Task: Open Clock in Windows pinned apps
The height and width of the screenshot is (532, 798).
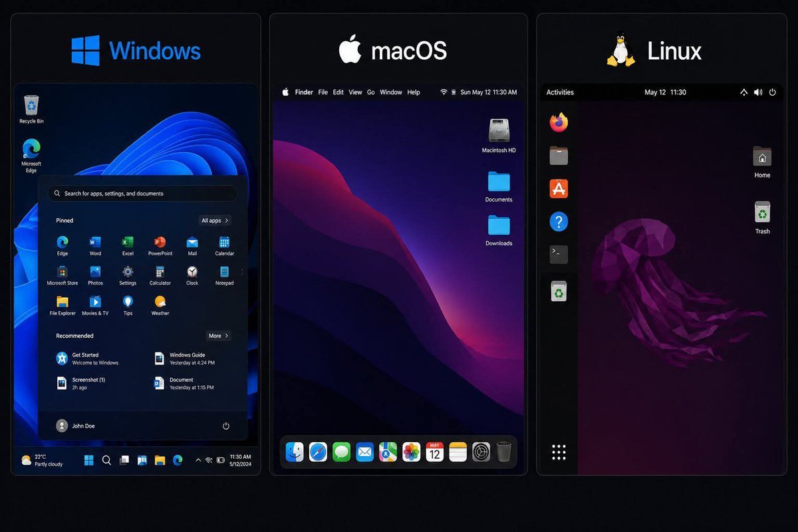Action: tap(192, 275)
